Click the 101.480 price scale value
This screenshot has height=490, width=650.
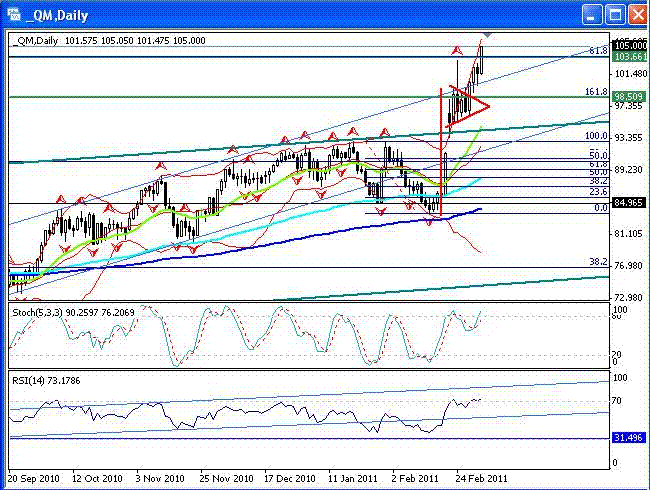(631, 74)
